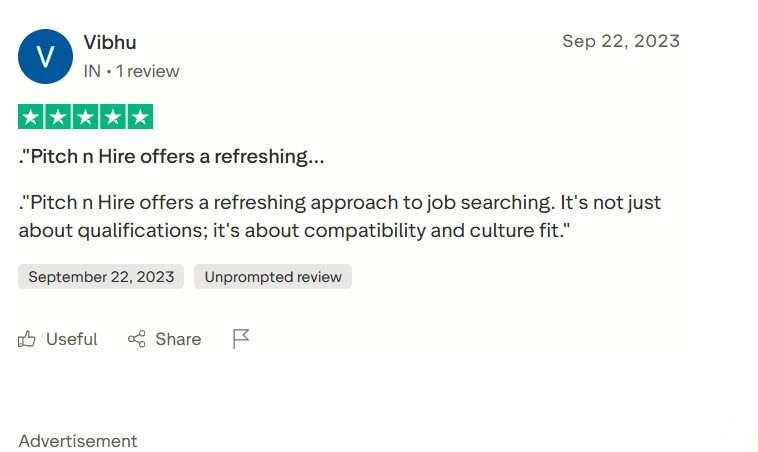Click the second green rating star
The width and height of the screenshot is (758, 452).
point(58,117)
